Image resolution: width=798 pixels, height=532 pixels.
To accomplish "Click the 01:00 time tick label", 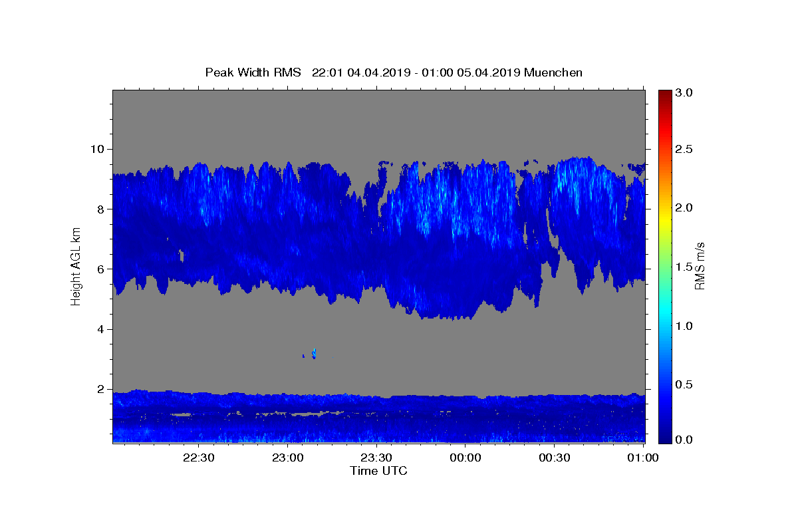I will click(x=643, y=458).
